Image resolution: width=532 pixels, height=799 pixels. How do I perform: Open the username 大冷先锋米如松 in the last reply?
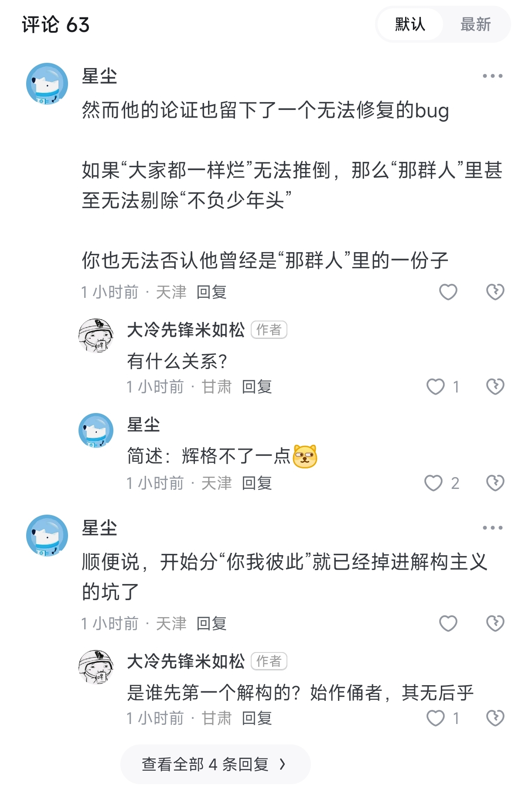(186, 662)
